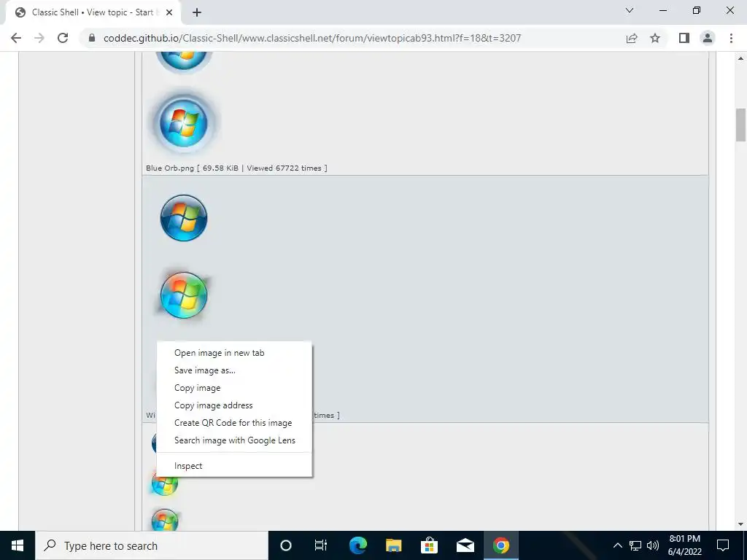Open the Chrome side panel
The image size is (747, 560).
684,38
